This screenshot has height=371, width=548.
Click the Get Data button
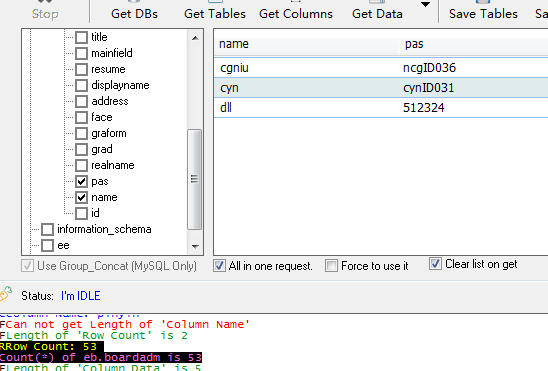coord(377,13)
